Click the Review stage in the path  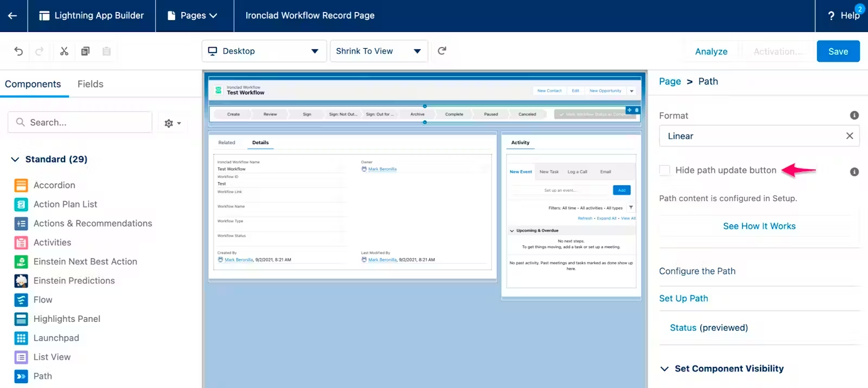(x=270, y=114)
